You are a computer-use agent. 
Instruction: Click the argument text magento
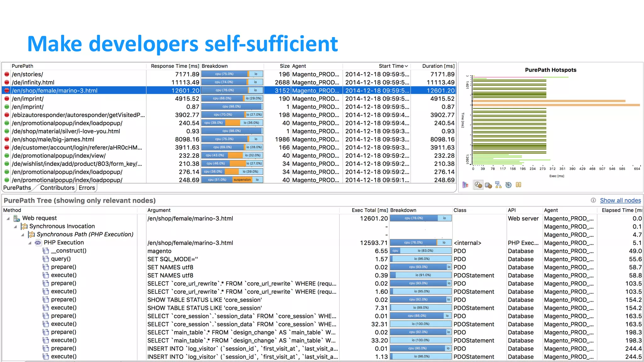159,251
